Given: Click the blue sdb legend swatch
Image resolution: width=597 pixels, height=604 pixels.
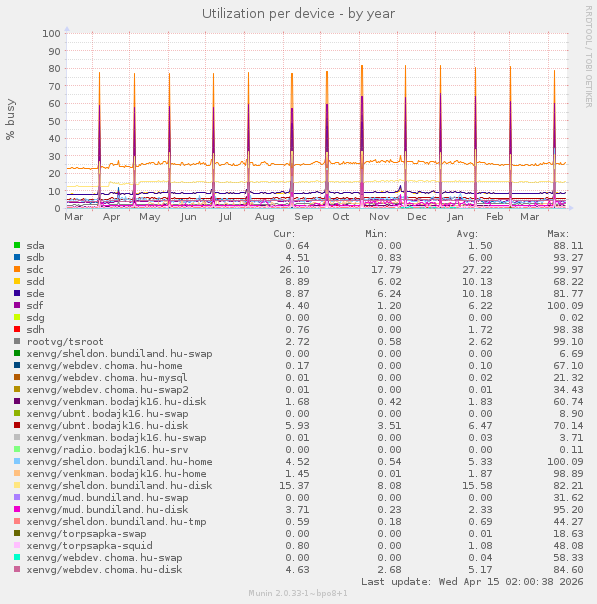Looking at the screenshot, I should 17,257.
